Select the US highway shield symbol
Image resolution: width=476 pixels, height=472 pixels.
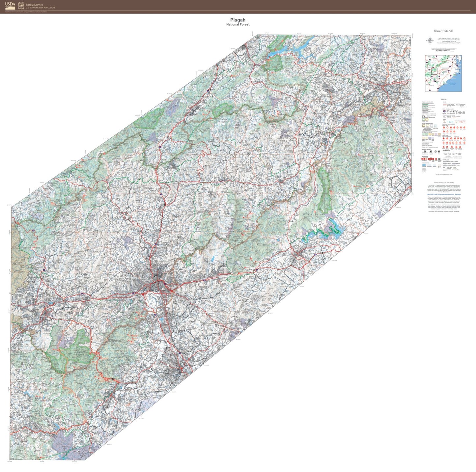point(447,111)
